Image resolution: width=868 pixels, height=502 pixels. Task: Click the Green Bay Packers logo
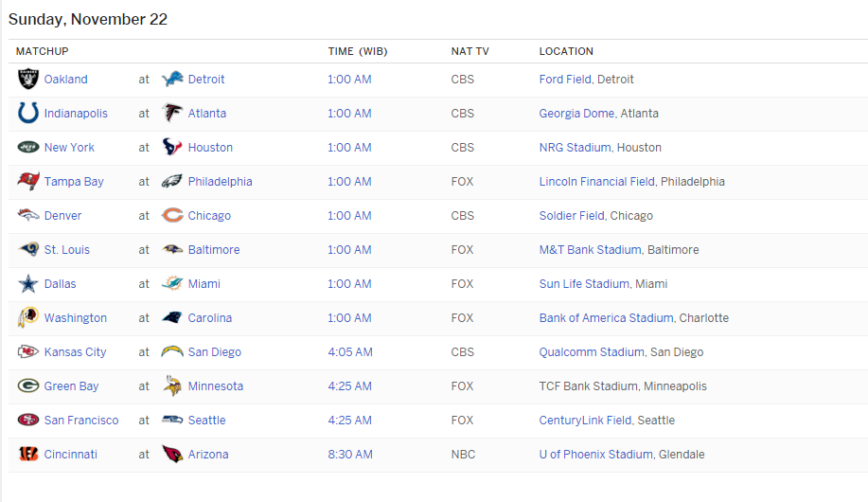pos(28,386)
